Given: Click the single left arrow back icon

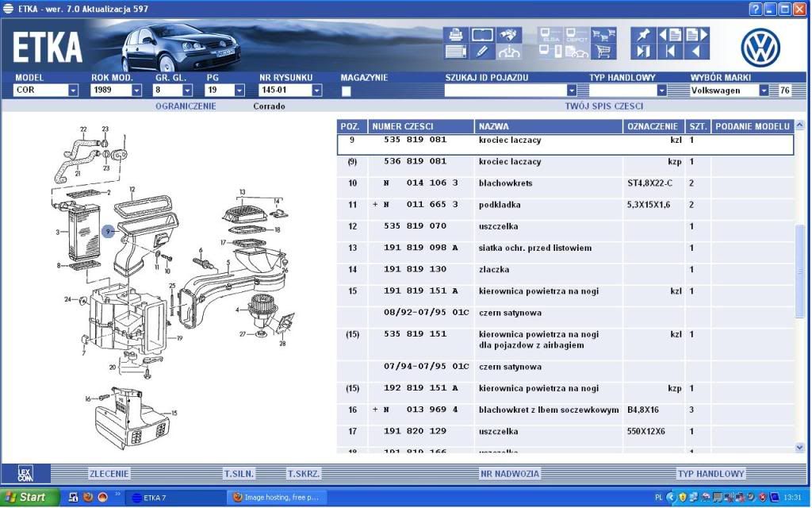Looking at the screenshot, I should pos(696,52).
